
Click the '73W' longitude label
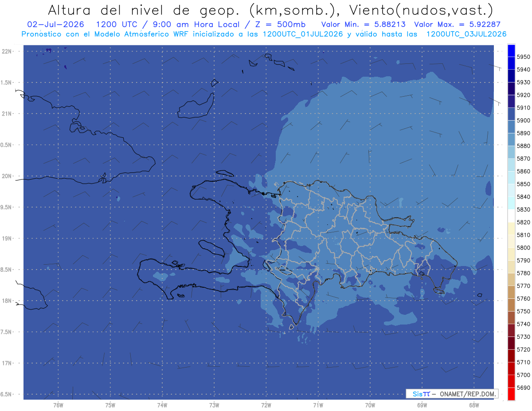tap(214, 405)
